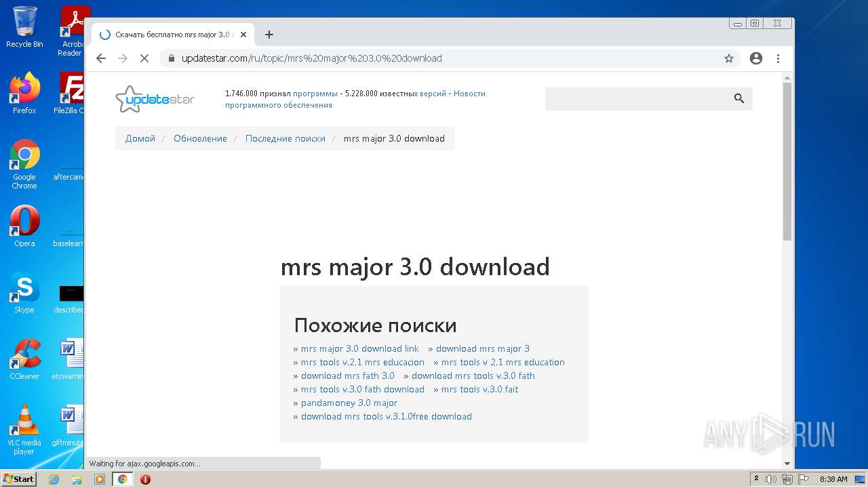
Task: Show hidden tray icons arrow
Action: tap(756, 479)
